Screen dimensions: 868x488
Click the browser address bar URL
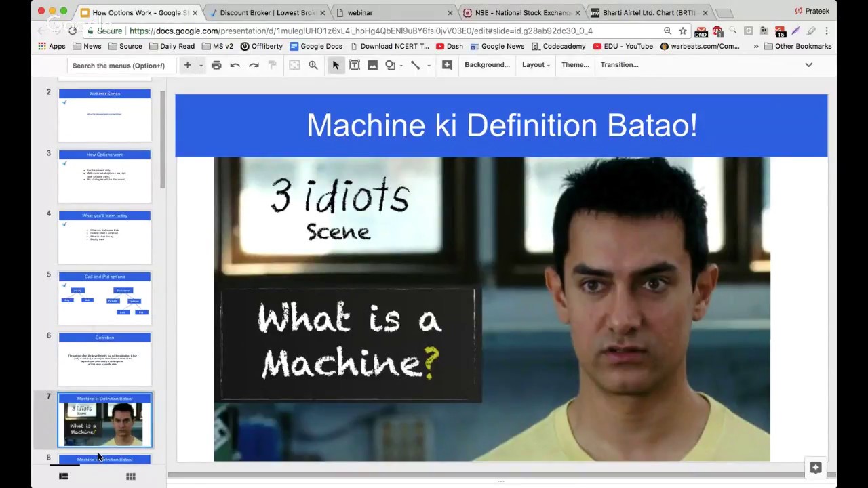coord(360,30)
